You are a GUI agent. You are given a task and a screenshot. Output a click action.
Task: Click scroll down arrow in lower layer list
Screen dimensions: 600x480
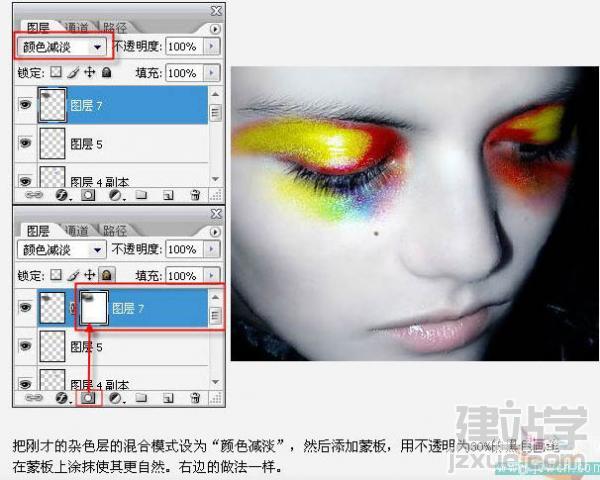pos(215,382)
